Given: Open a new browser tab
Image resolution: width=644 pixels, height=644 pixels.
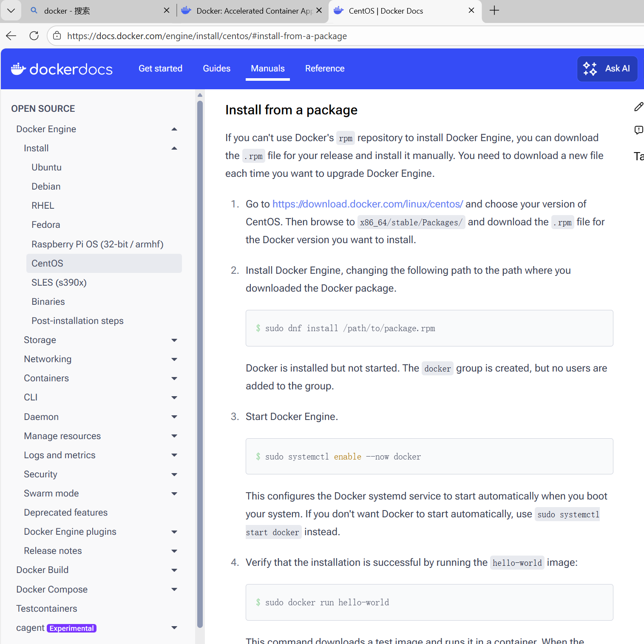Looking at the screenshot, I should coord(494,11).
